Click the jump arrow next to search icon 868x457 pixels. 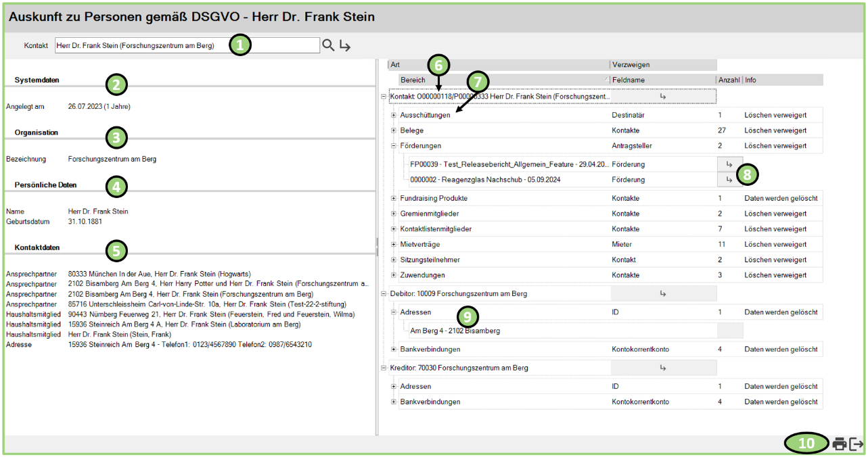345,46
